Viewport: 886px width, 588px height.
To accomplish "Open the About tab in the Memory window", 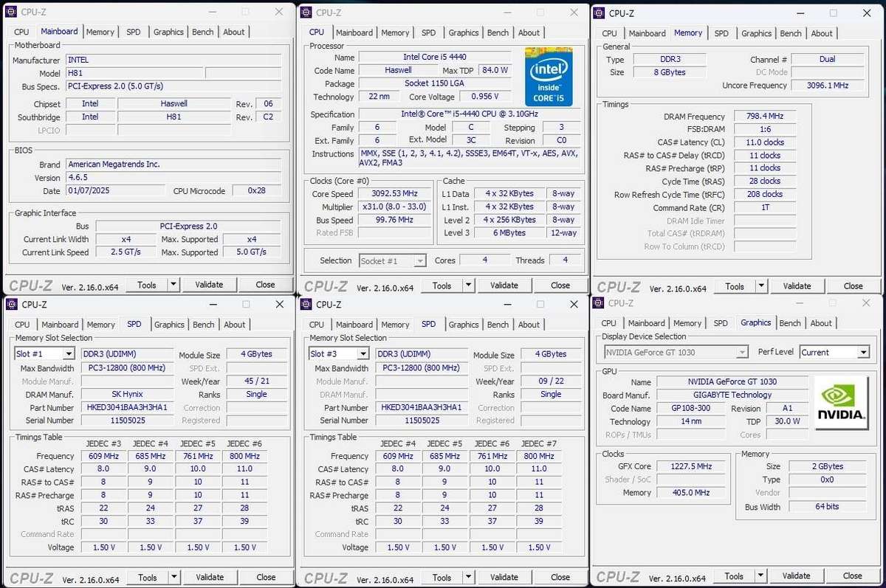I will pos(822,33).
